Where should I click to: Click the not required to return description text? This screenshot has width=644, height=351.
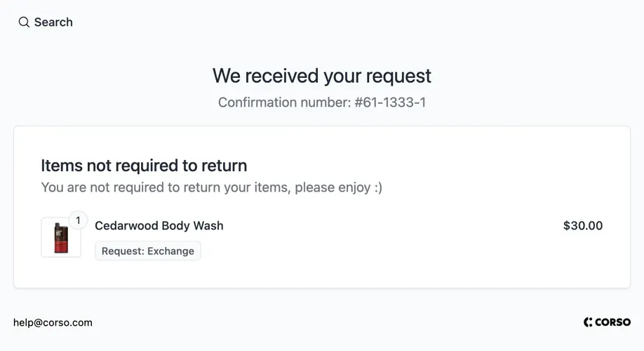211,187
